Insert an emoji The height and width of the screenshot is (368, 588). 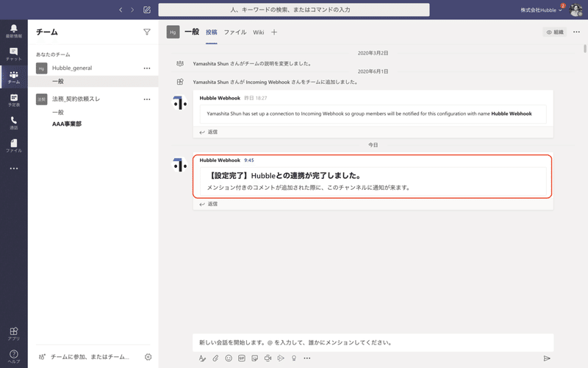tap(229, 358)
